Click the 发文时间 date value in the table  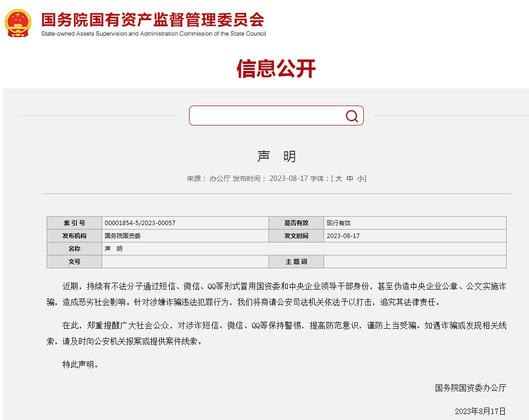pos(343,236)
